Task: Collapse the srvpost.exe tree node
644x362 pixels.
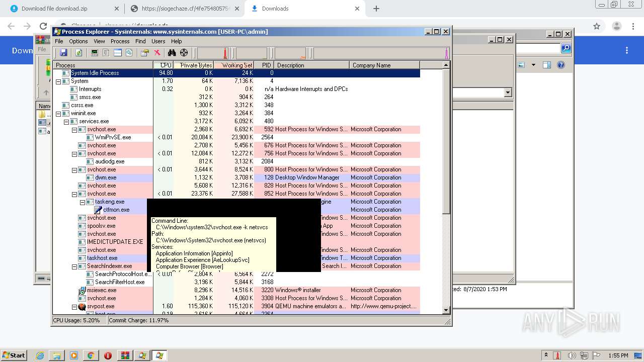Action: coord(74,306)
